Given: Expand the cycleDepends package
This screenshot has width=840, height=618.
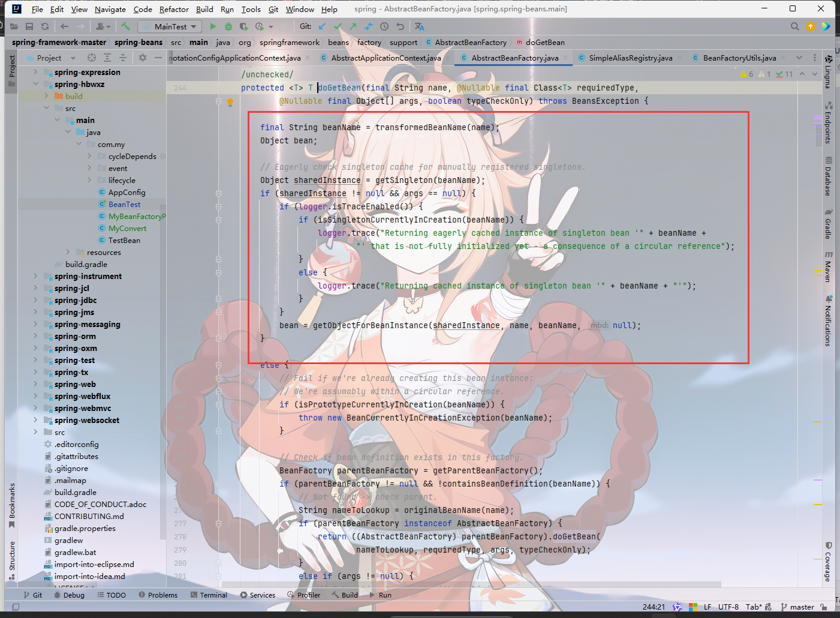Looking at the screenshot, I should click(89, 156).
